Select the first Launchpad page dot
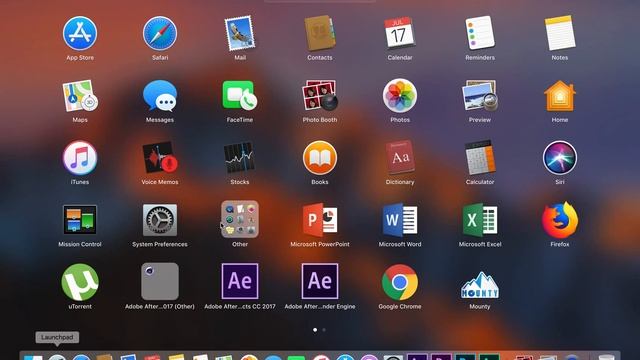 point(315,330)
